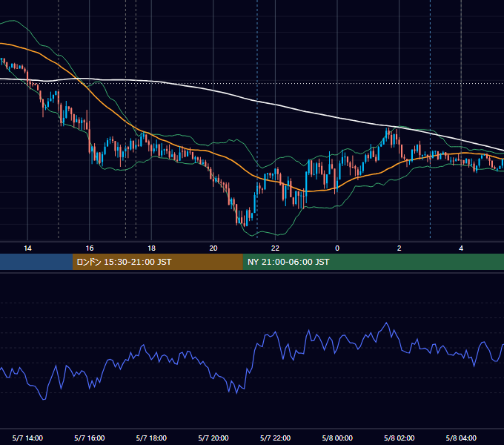Click the NY 21:00-06:00 JST session bar
504x445 pixels.
[373, 262]
